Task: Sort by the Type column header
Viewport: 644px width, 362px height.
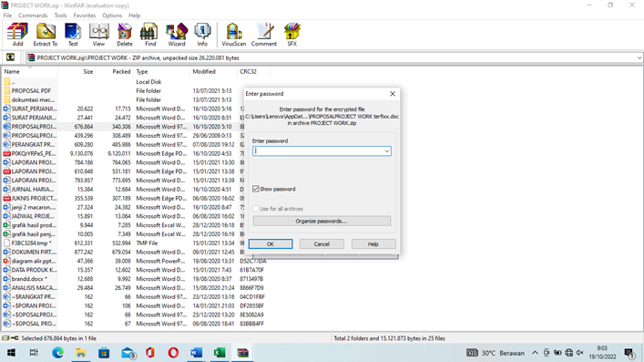Action: pyautogui.click(x=161, y=71)
